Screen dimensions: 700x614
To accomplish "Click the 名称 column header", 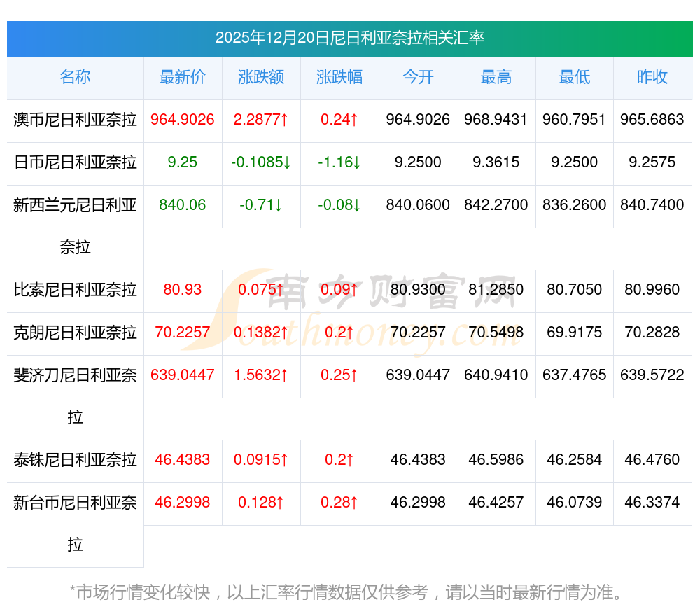I will point(75,77).
